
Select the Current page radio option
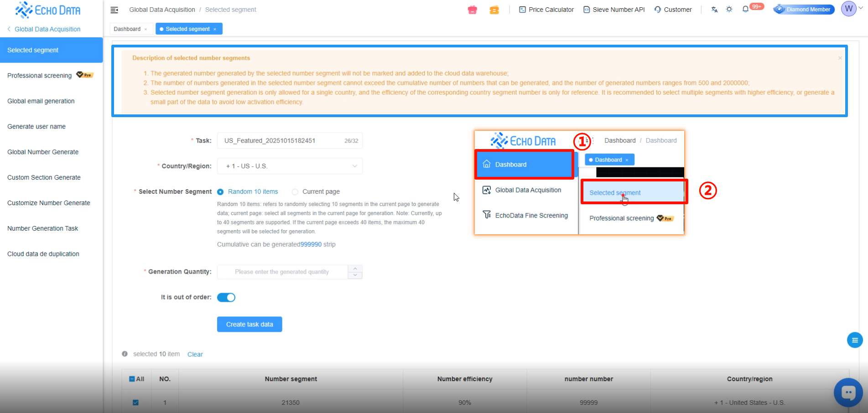(x=295, y=192)
